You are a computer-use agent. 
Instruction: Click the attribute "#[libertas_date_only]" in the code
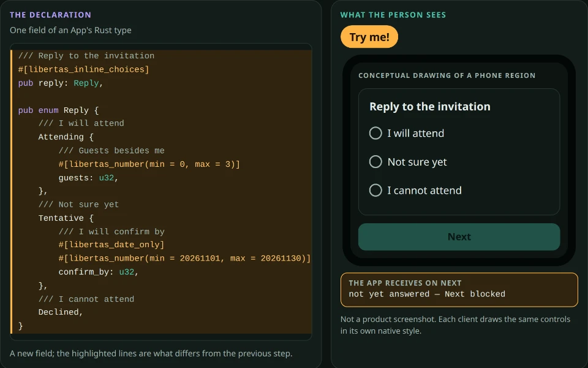pos(111,245)
